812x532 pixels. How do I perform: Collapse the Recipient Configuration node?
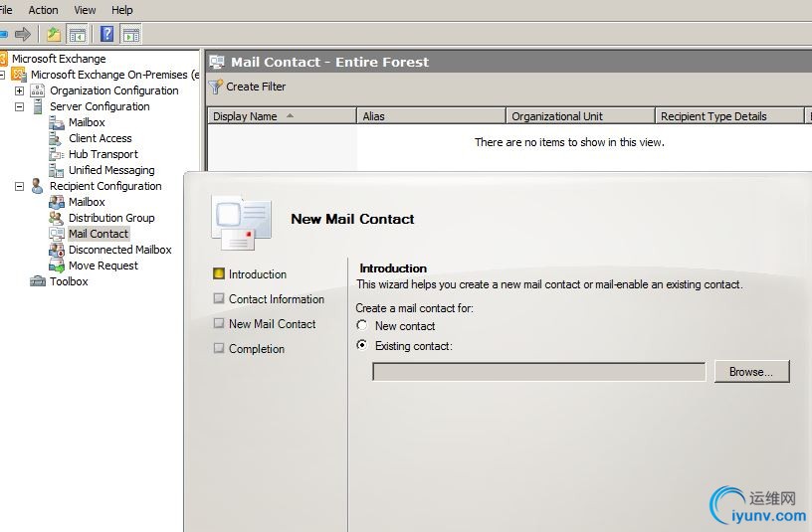pos(19,186)
